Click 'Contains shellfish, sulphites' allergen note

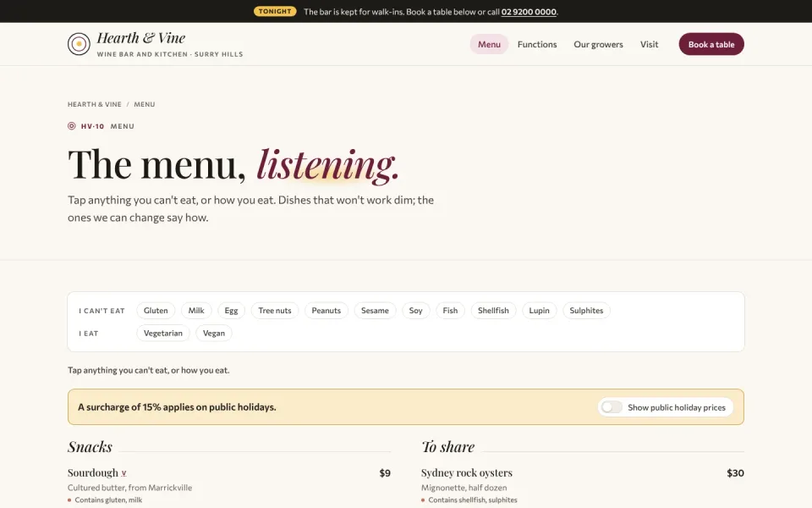click(x=472, y=500)
